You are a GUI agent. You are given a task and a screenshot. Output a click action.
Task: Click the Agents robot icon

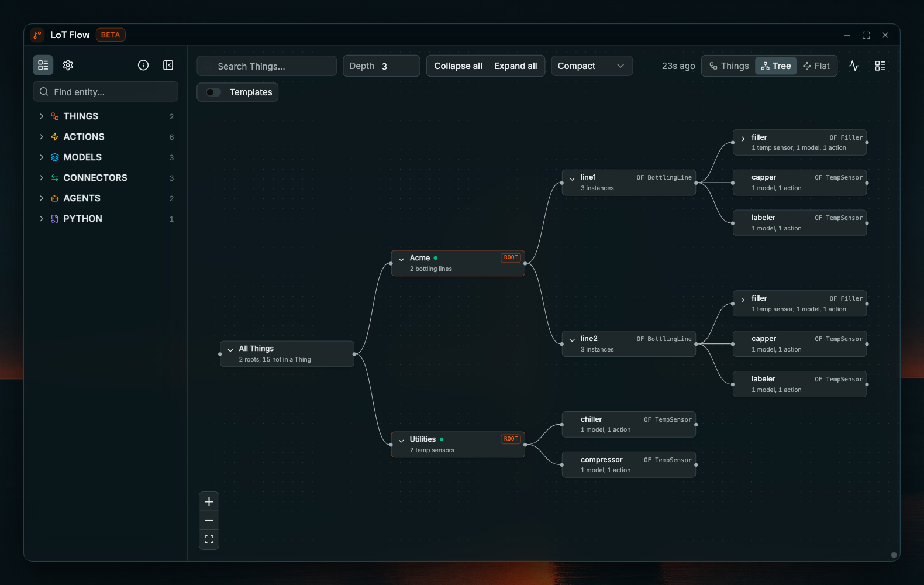click(x=55, y=198)
